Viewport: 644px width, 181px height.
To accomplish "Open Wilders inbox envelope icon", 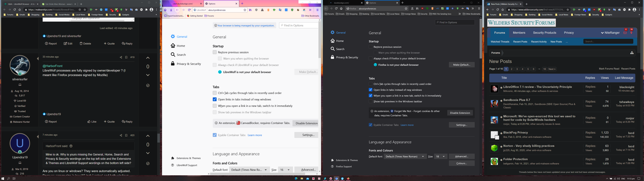I will tap(625, 33).
